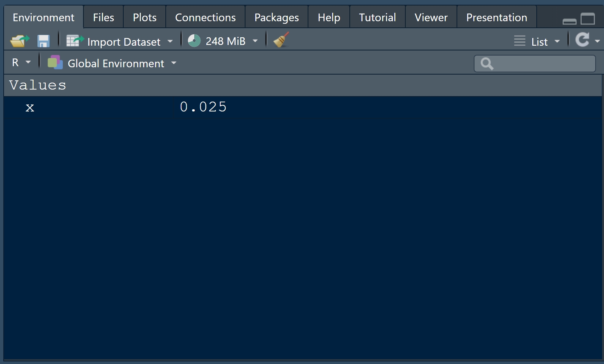Click the Global Environment colored squares icon
This screenshot has width=604, height=364.
55,63
